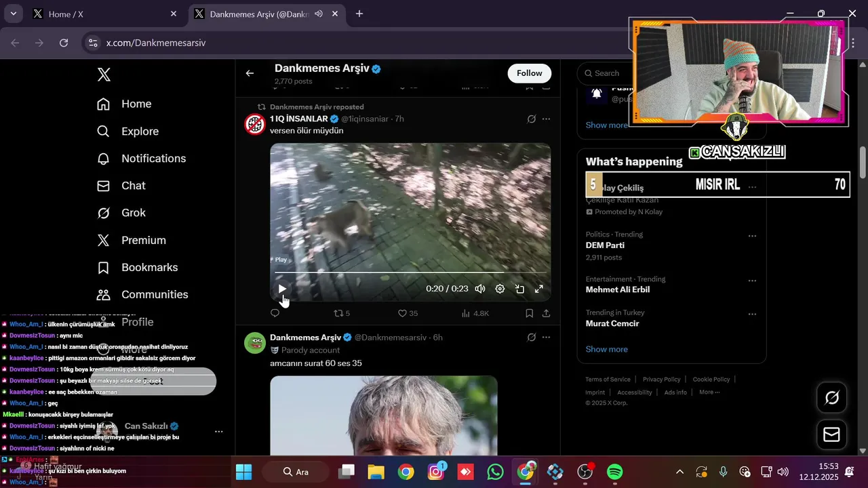Open more options for DEM Parti trend
The width and height of the screenshot is (868, 488).
click(x=752, y=236)
